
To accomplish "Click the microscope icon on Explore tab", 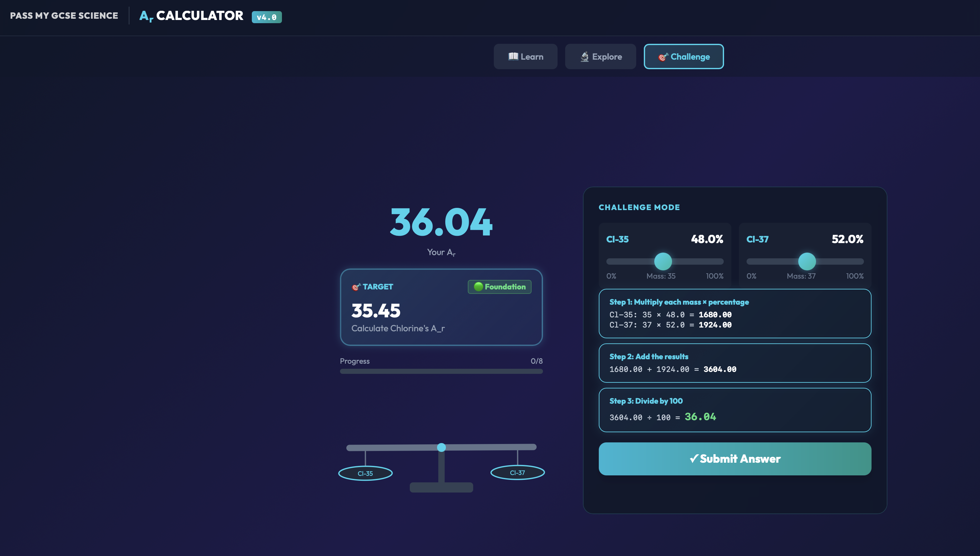I will click(x=584, y=56).
